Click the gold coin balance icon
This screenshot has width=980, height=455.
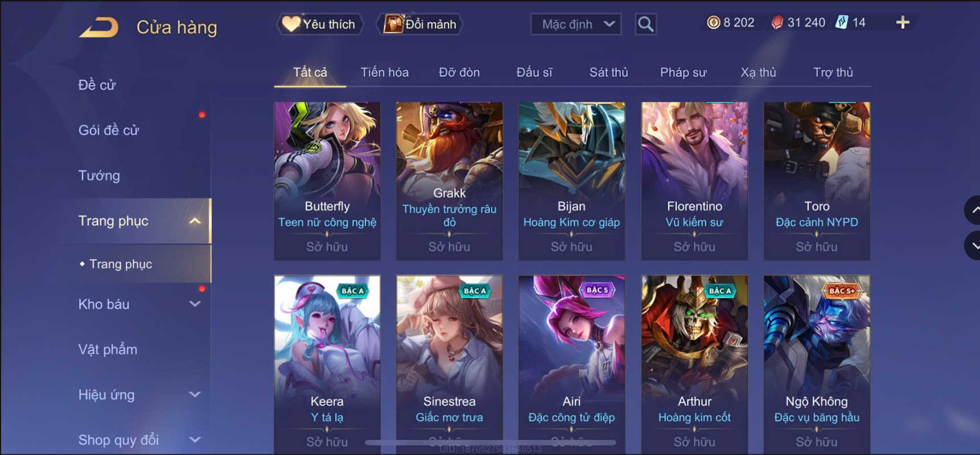point(713,22)
